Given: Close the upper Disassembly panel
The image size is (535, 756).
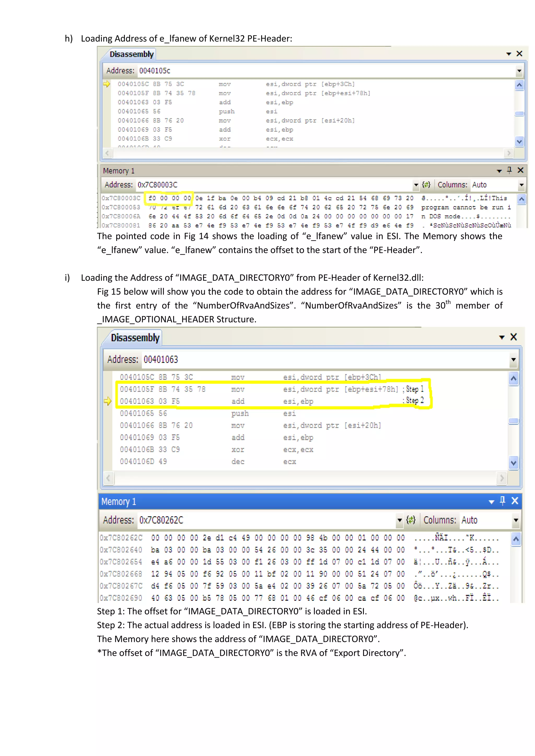Looking at the screenshot, I should click(520, 53).
